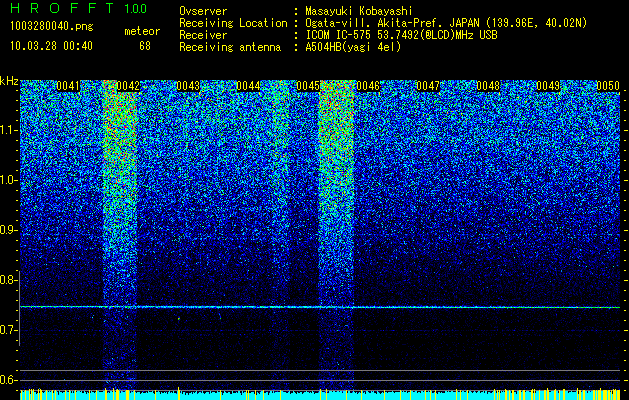Click the 0.8 frequency axis label
Image resolution: width=629 pixels, height=400 pixels.
point(8,280)
